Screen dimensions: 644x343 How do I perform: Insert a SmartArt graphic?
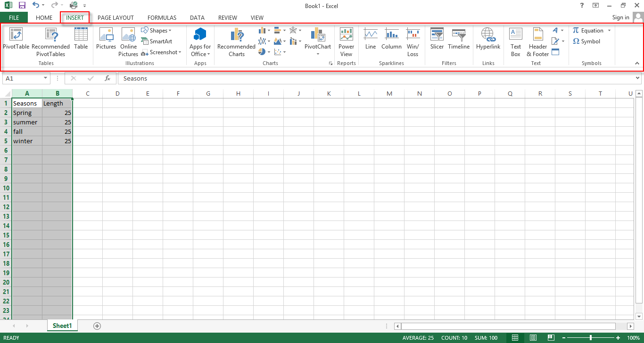click(x=157, y=41)
